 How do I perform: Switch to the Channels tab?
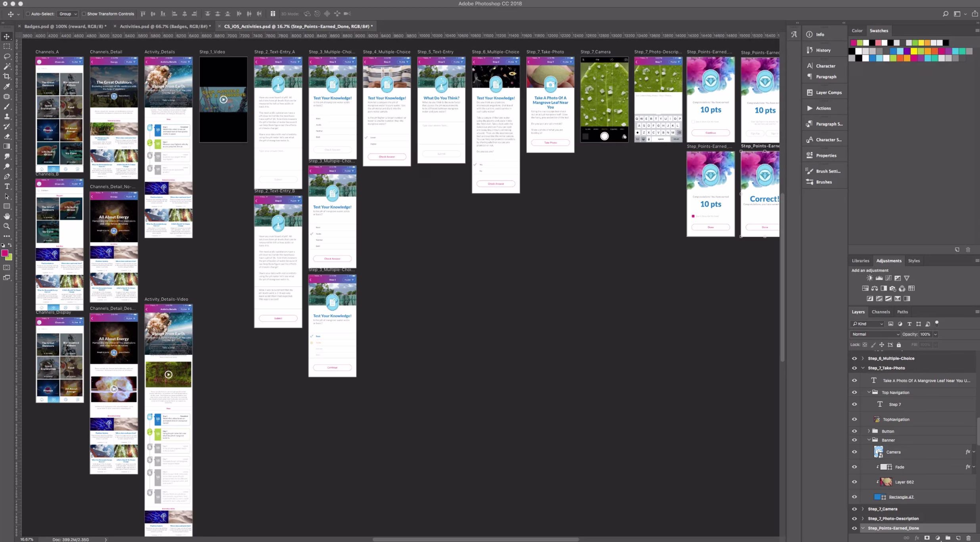[881, 312]
